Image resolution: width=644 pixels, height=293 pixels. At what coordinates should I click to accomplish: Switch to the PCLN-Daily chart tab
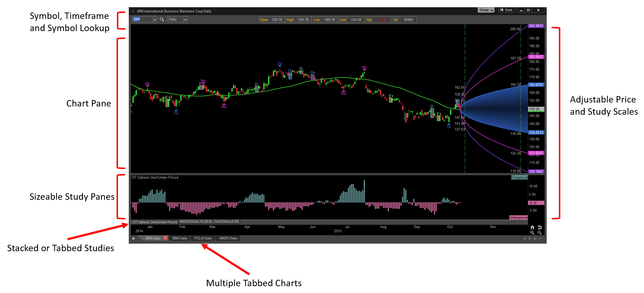203,238
